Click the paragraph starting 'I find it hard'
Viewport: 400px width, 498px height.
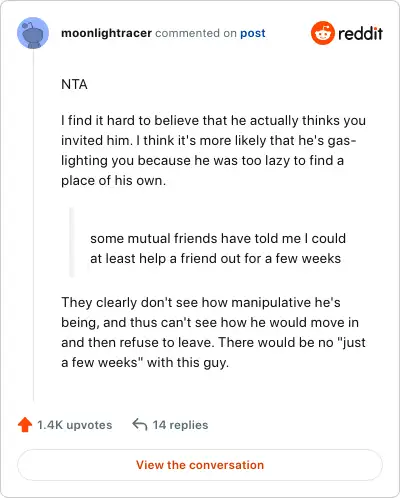[x=213, y=150]
